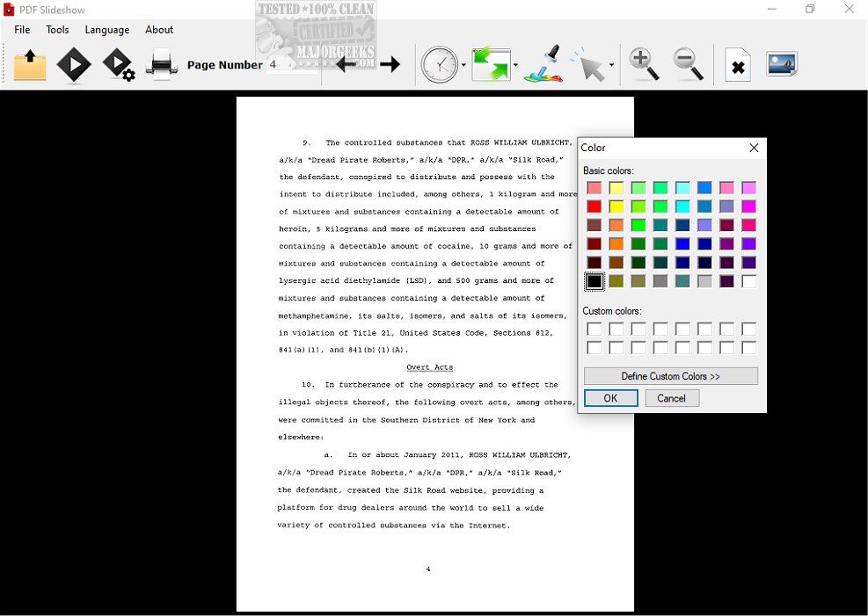This screenshot has height=616, width=868.
Task: Select the cyan color swatch
Action: [682, 207]
